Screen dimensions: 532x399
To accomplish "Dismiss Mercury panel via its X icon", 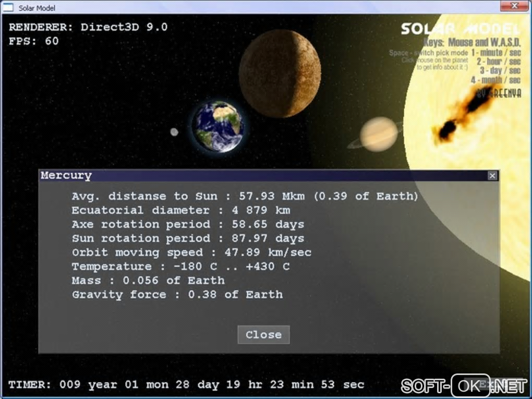I will [492, 175].
